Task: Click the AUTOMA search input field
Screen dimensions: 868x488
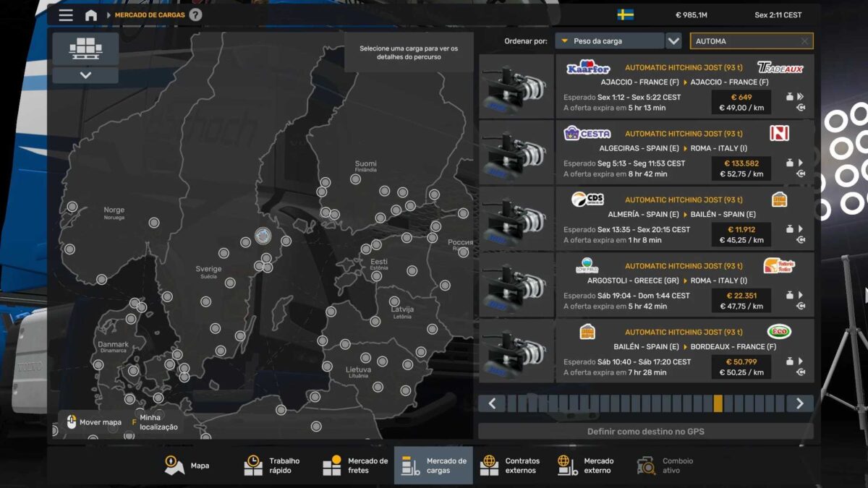Action: 744,41
